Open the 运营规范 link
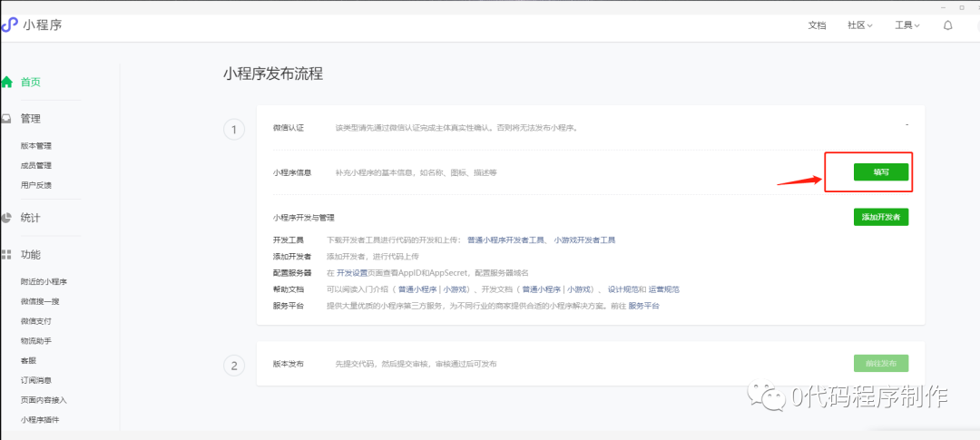The width and height of the screenshot is (980, 440). click(x=663, y=289)
